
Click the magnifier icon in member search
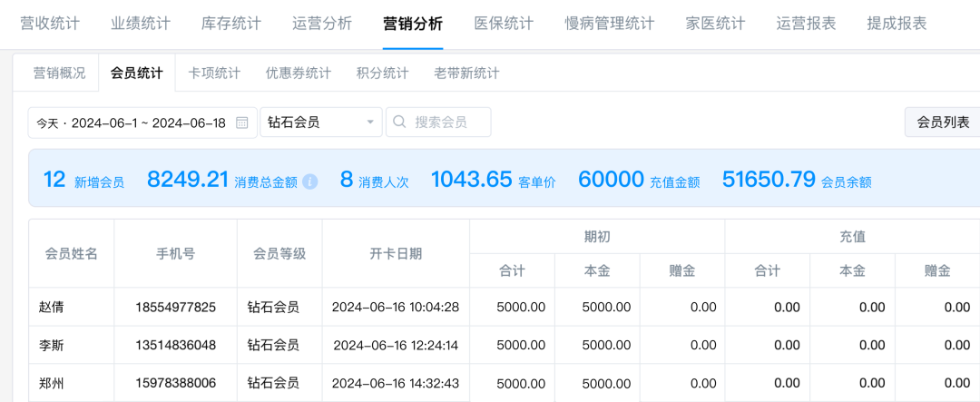tap(398, 123)
